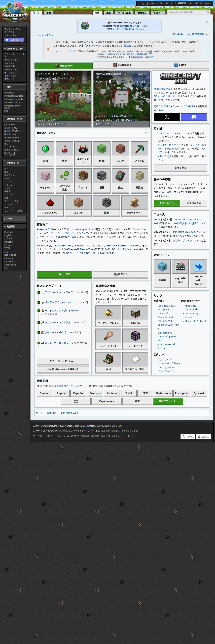
Task: Click the ログイン link in top bar
Action: (x=207, y=4)
